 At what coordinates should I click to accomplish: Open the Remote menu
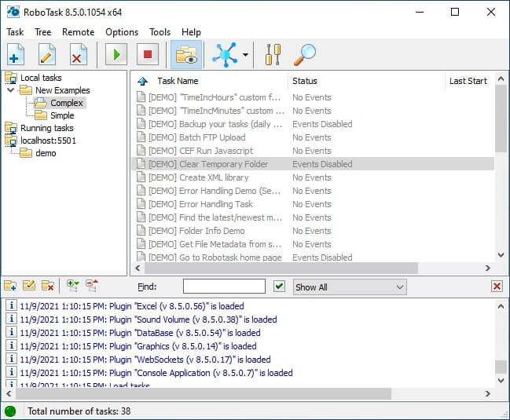click(78, 32)
